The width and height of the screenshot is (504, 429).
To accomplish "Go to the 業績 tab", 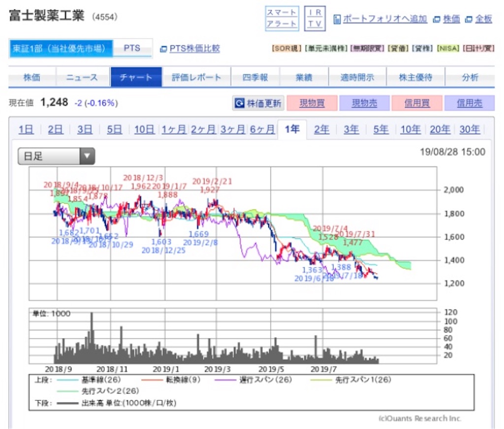I will point(304,77).
